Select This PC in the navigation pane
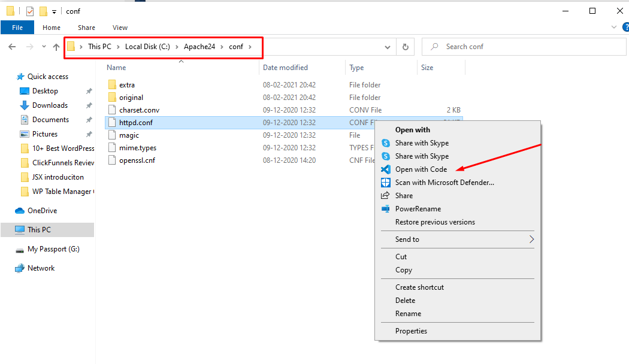Image resolution: width=629 pixels, height=364 pixels. [x=39, y=230]
